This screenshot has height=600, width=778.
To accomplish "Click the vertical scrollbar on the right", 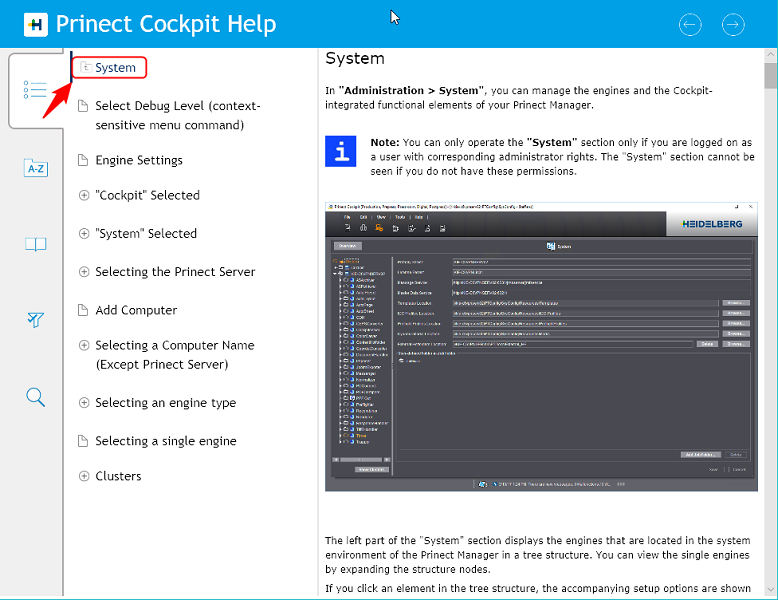I will click(770, 300).
